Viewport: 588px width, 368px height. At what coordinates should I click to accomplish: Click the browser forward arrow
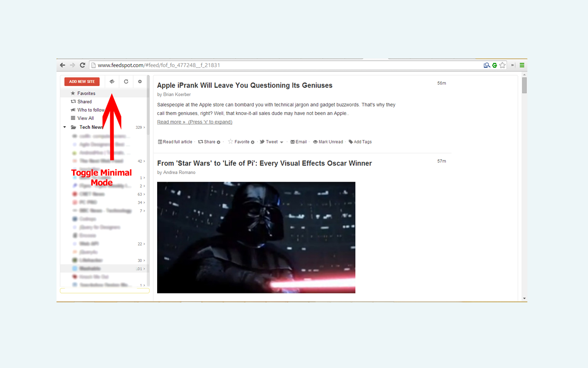73,65
